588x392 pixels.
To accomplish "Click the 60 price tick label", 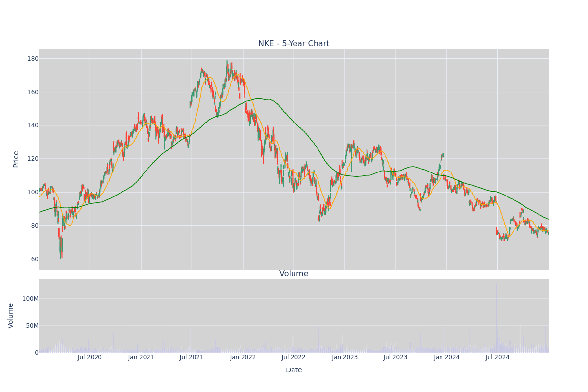I will (x=35, y=259).
